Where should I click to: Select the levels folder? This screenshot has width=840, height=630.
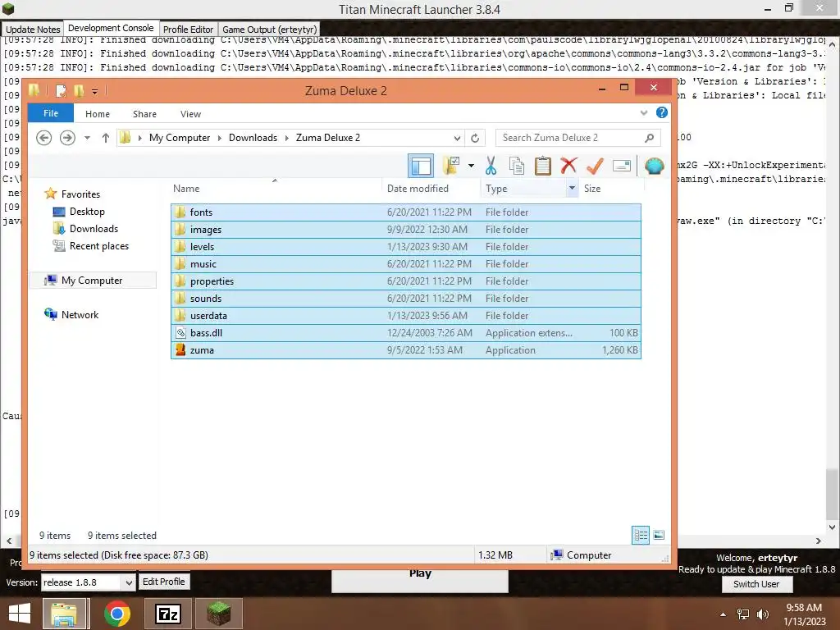405,246
